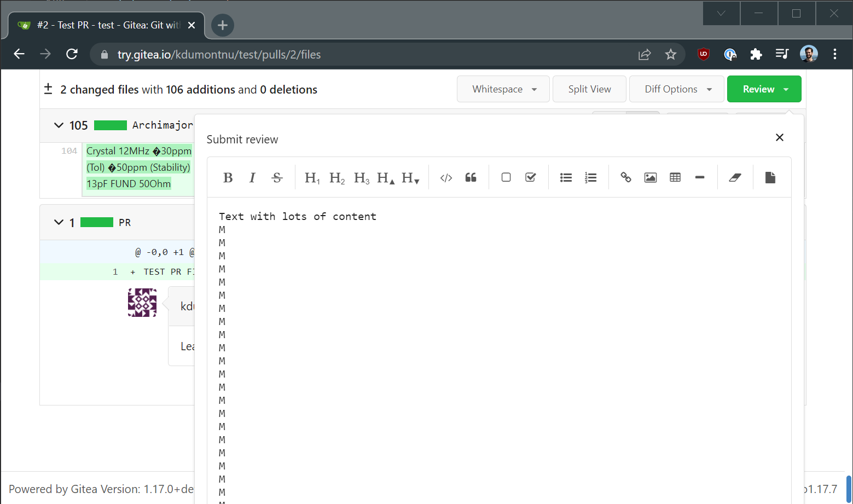Click the site lock icon
Image resolution: width=853 pixels, height=504 pixels.
[x=105, y=55]
